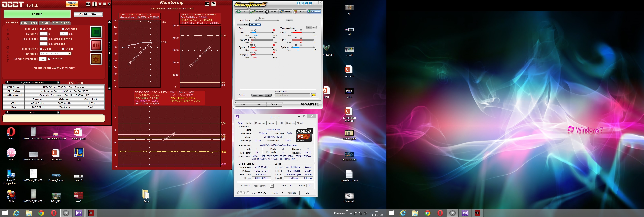Uncheck Automatic number of threads checkbox
Image resolution: width=644 pixels, height=217 pixels.
tap(49, 59)
